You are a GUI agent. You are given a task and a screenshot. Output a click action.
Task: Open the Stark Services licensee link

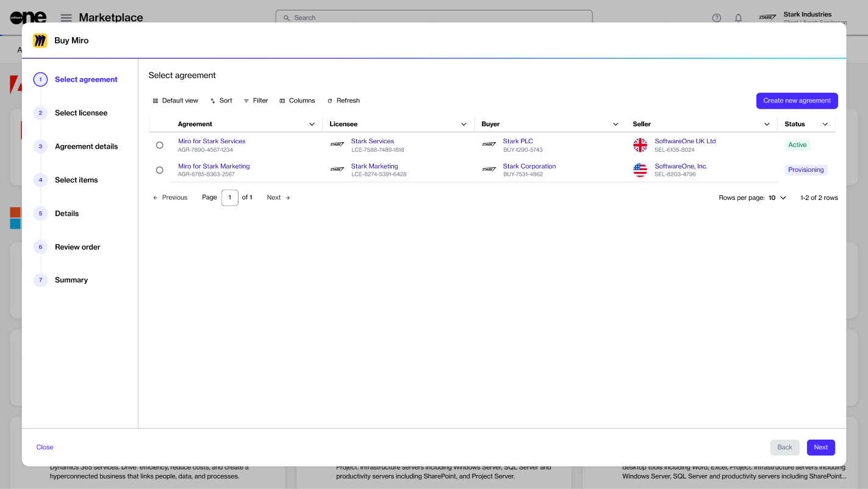pyautogui.click(x=372, y=141)
